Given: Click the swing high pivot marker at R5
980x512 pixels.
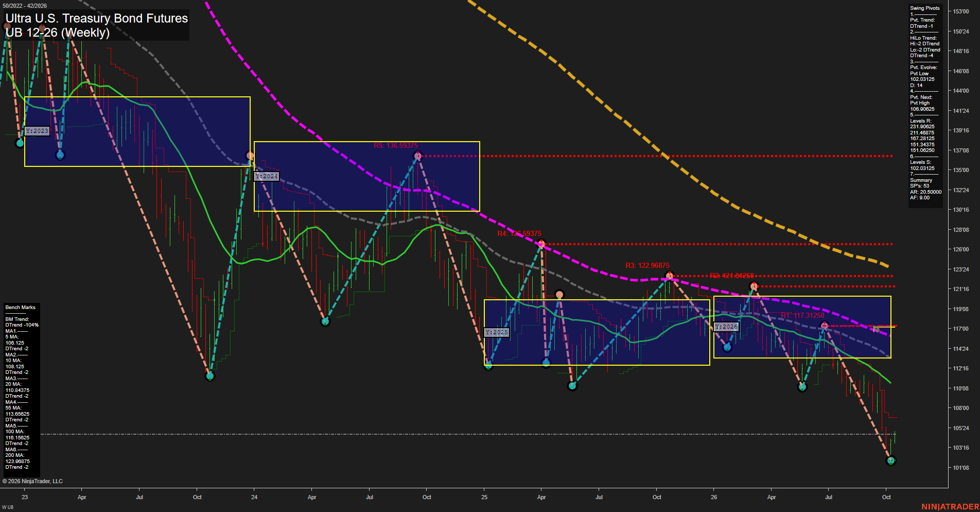Looking at the screenshot, I should [x=418, y=156].
